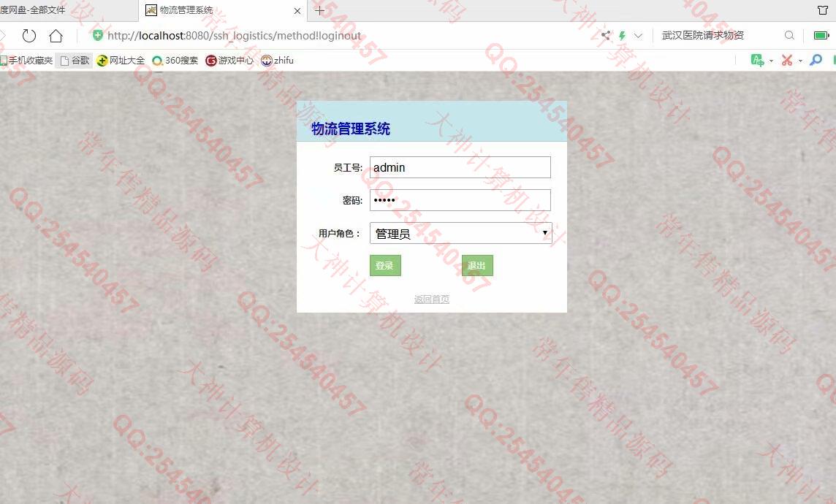
Task: Click the green shield site security icon
Action: [97, 35]
